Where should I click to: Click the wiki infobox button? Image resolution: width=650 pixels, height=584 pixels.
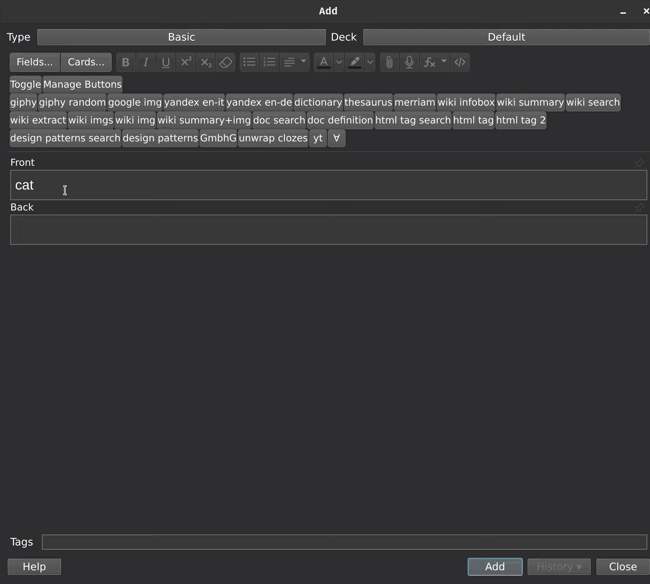tap(466, 102)
